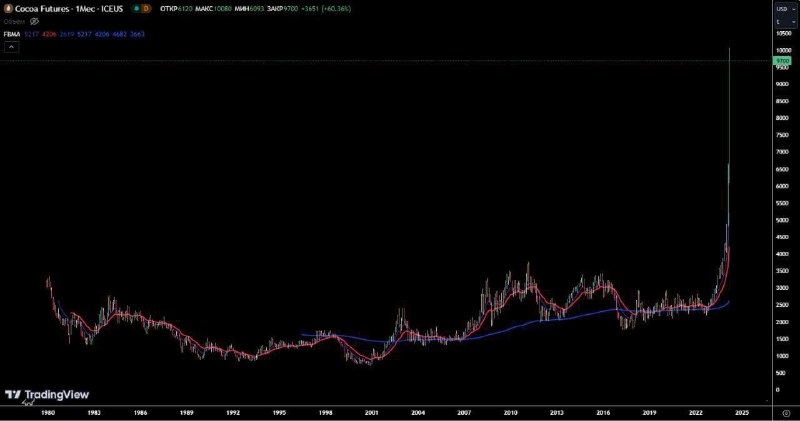This screenshot has width=800, height=421.
Task: Click the green market status dot
Action: tap(136, 9)
